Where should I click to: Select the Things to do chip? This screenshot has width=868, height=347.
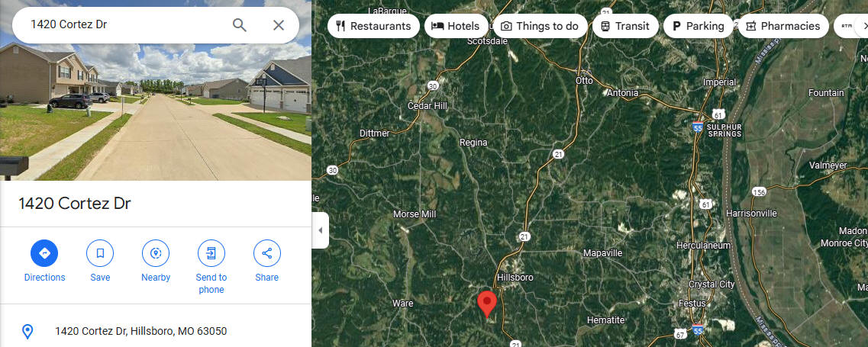[x=540, y=26]
